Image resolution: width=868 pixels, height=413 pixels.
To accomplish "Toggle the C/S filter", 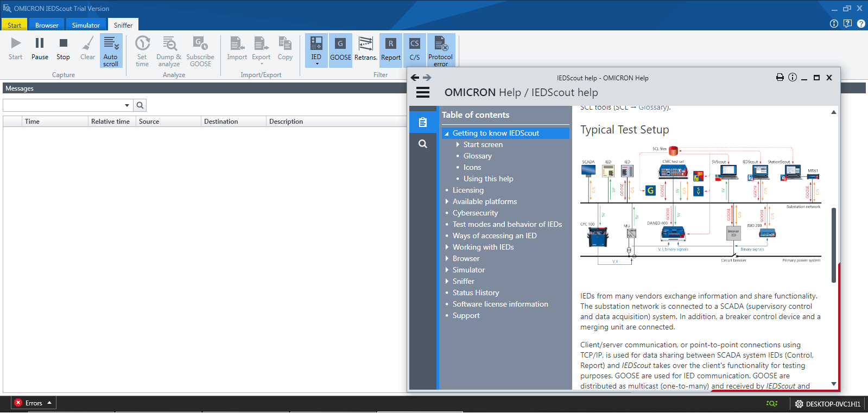I will [415, 50].
